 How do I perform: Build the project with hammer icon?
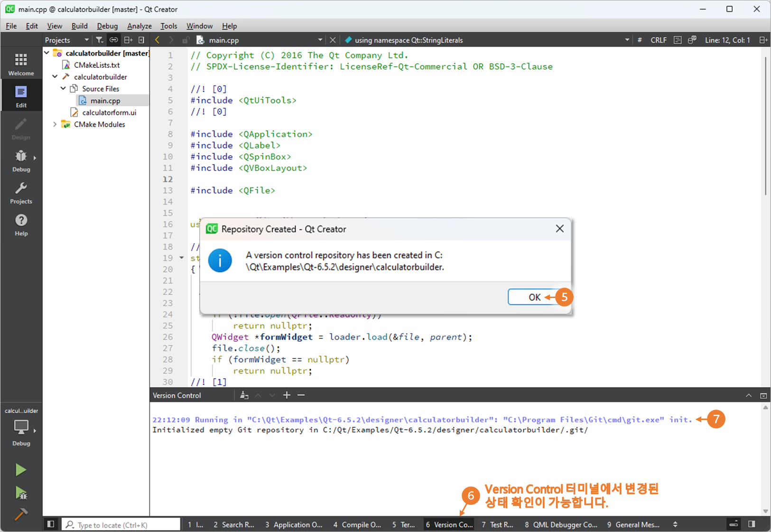(x=20, y=514)
